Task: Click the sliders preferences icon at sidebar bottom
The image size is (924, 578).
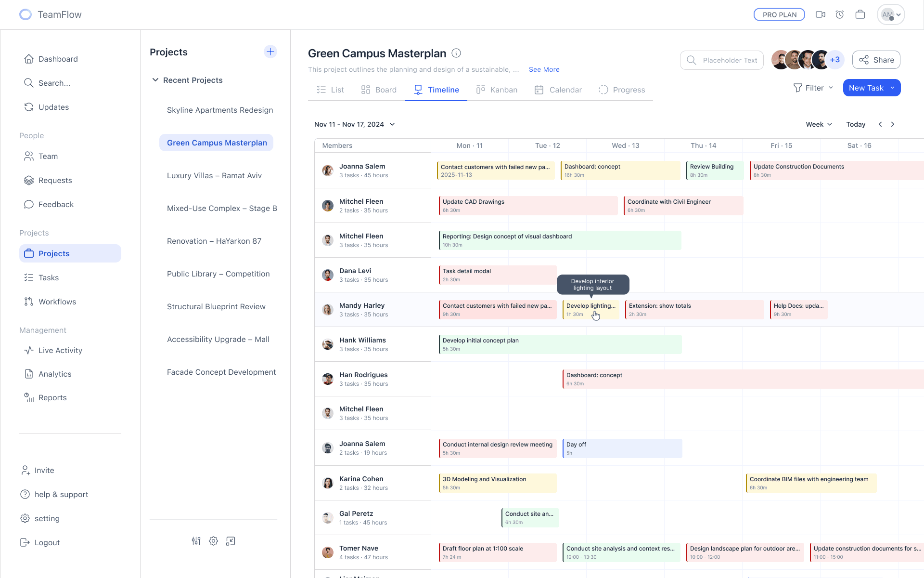Action: click(x=196, y=541)
